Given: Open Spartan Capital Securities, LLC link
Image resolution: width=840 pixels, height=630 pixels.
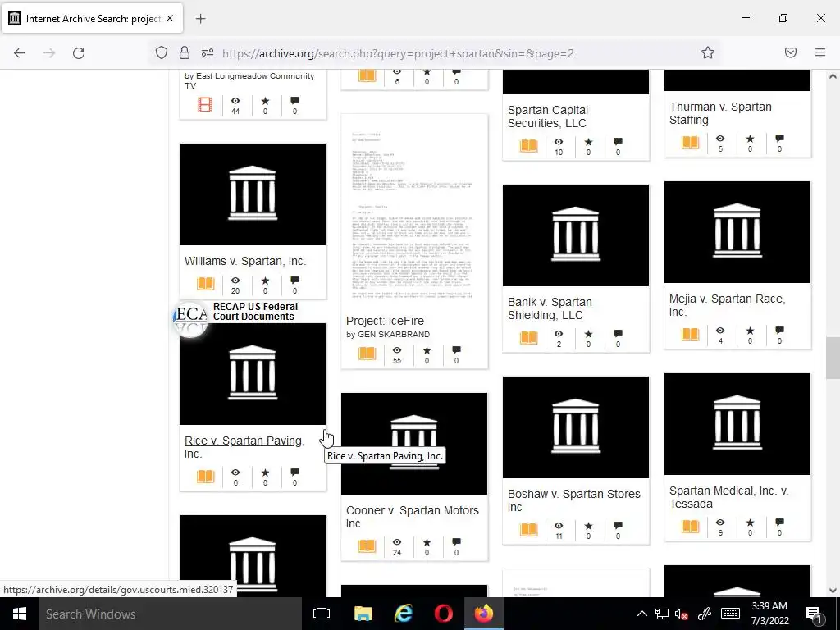Looking at the screenshot, I should click(547, 116).
